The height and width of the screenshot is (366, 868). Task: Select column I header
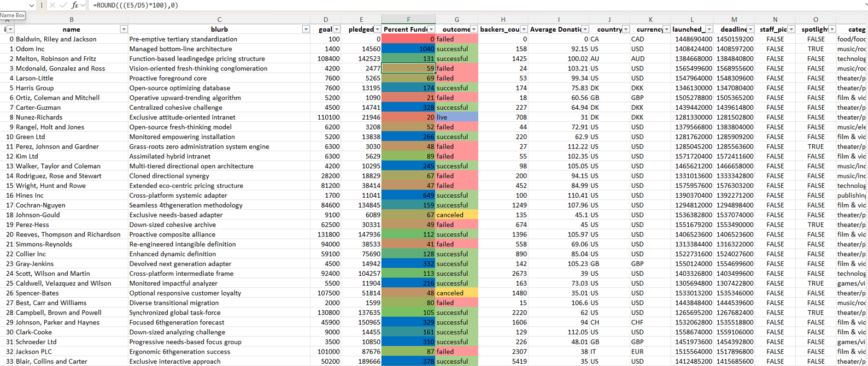tap(559, 20)
